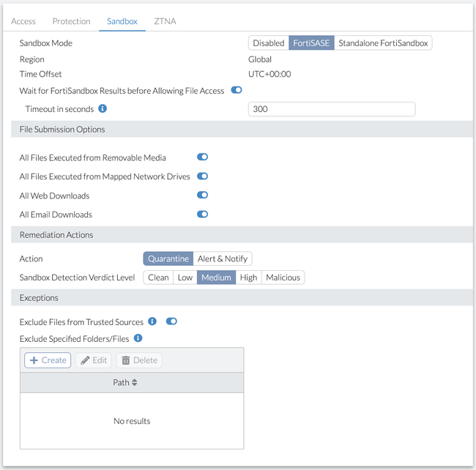The image size is (476, 470).
Task: Set Sandbox Mode to Disabled
Action: (x=269, y=43)
